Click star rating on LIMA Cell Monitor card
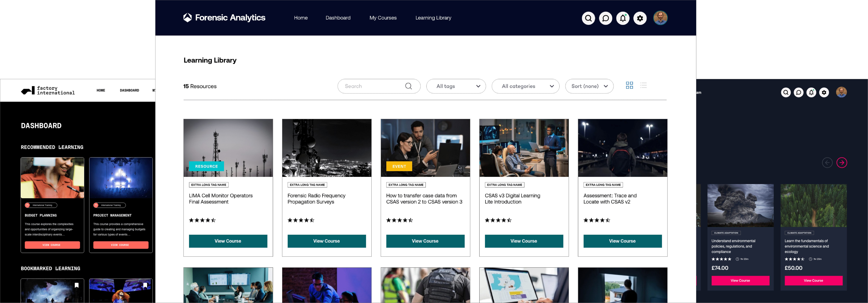 coord(202,220)
